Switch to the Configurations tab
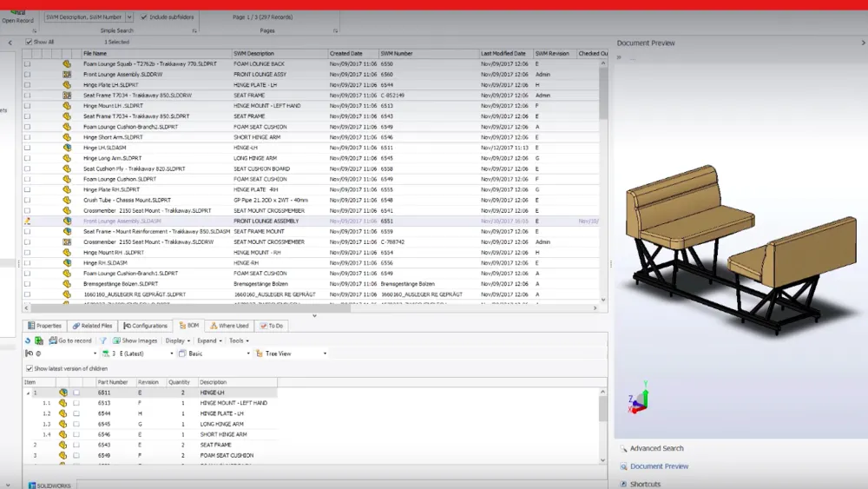The height and width of the screenshot is (489, 868). 145,326
